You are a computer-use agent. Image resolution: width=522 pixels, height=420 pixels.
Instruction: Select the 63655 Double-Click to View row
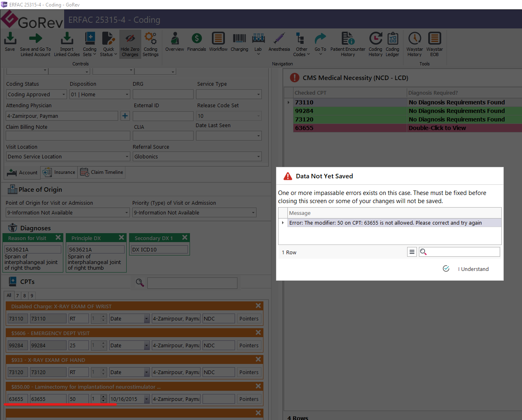click(x=407, y=128)
